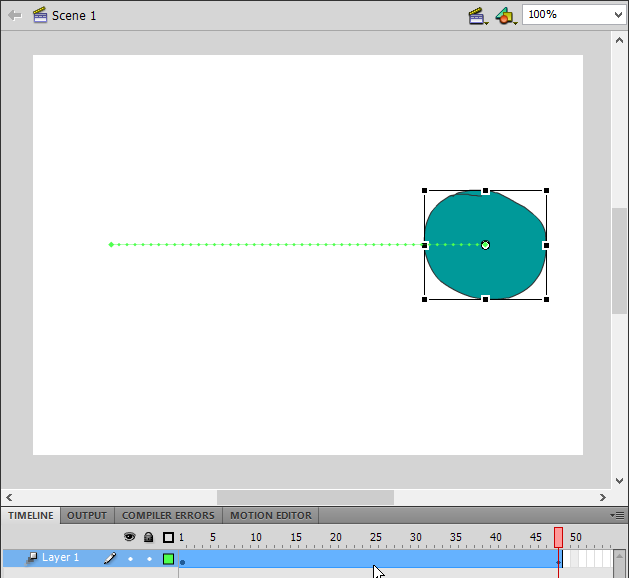Click the timeline vertical scrollbar up arrow

tap(619, 556)
